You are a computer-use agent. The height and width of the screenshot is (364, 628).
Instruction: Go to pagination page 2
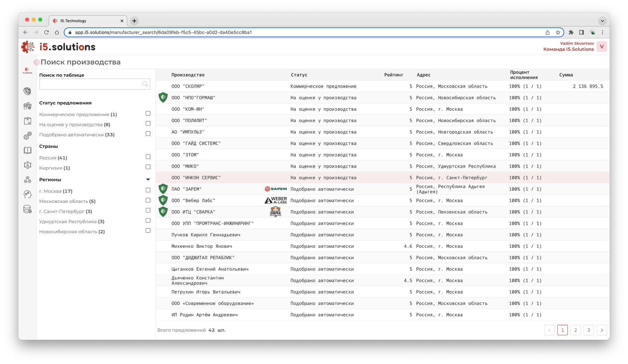tap(576, 330)
